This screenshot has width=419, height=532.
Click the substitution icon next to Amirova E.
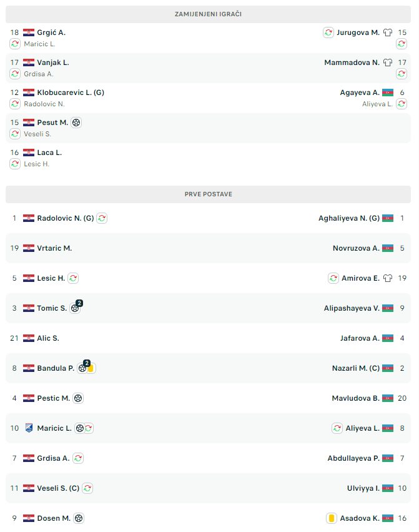333,278
